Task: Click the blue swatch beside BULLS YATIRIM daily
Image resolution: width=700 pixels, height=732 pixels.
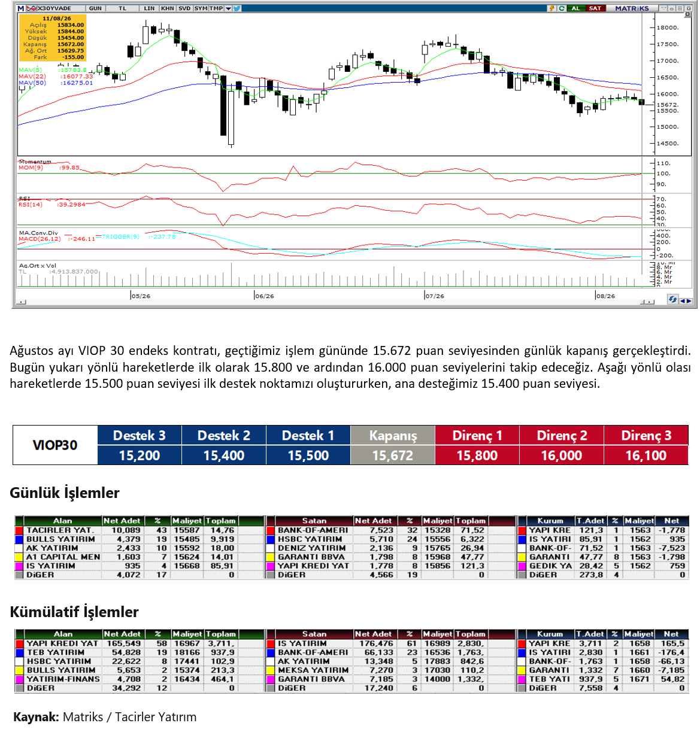Action: [x=19, y=539]
